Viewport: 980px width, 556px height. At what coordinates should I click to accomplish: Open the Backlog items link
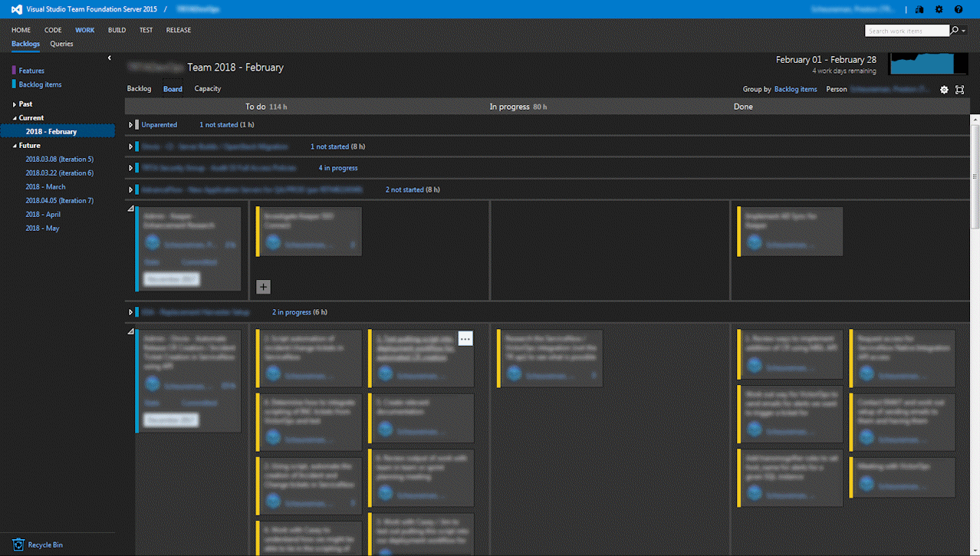click(x=40, y=84)
